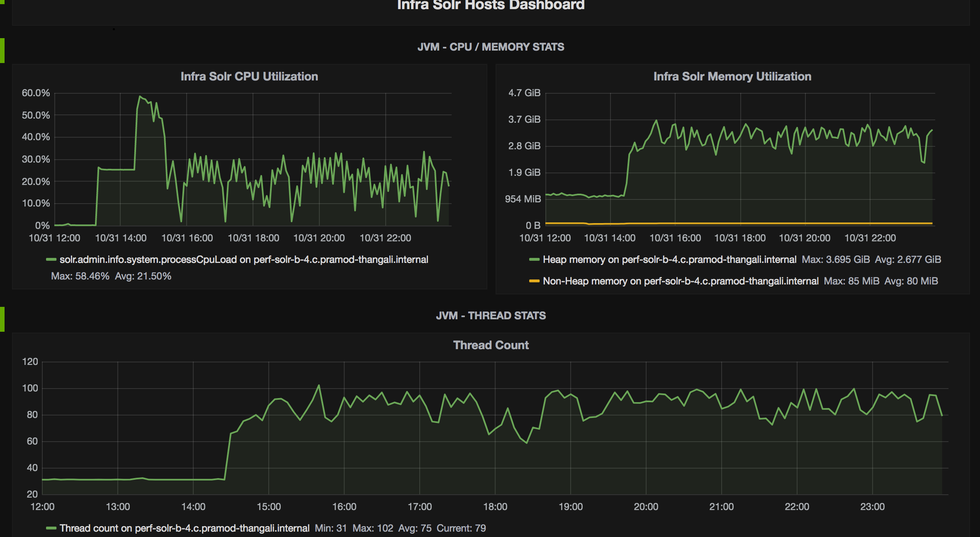
Task: Collapse the JVM - THREAD STATS row title
Action: pos(490,316)
